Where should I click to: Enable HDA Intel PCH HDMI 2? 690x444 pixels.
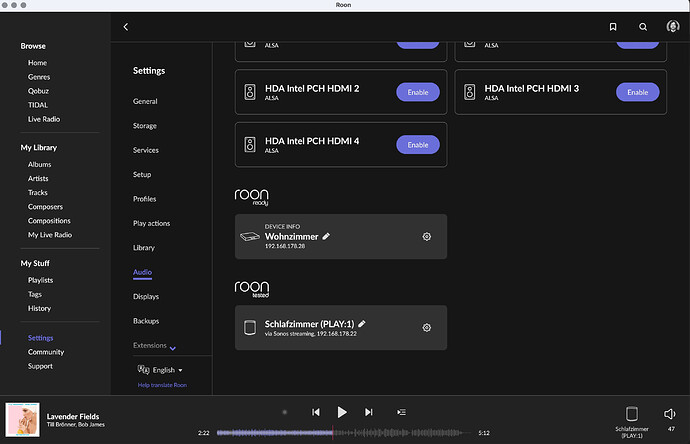point(418,92)
